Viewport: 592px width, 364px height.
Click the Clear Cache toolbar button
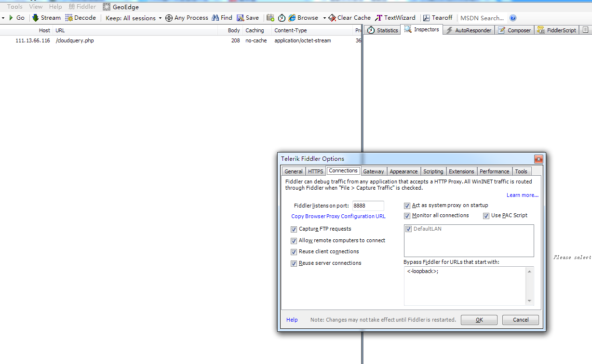(x=350, y=18)
